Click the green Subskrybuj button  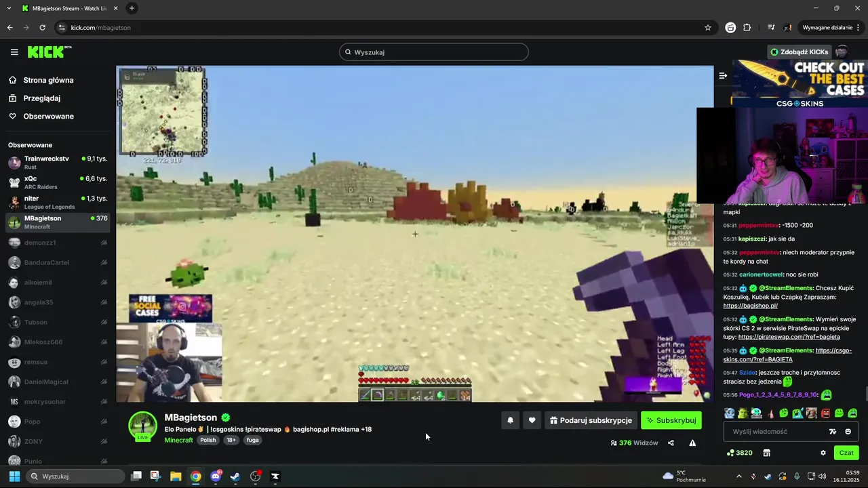pos(671,420)
